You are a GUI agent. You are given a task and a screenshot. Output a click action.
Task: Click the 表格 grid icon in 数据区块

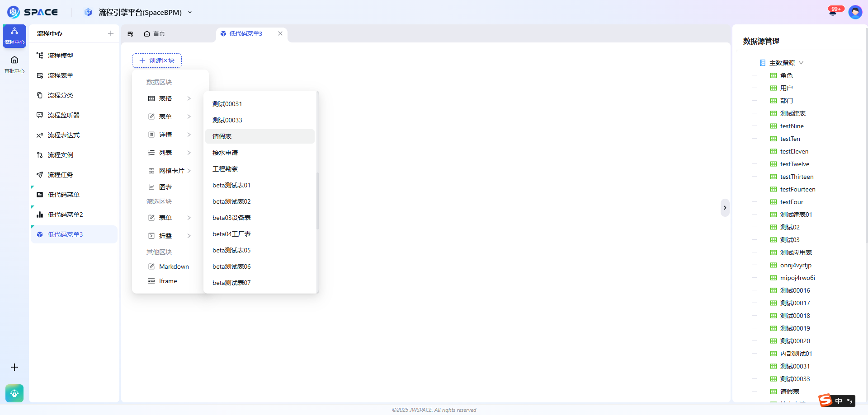tap(151, 98)
